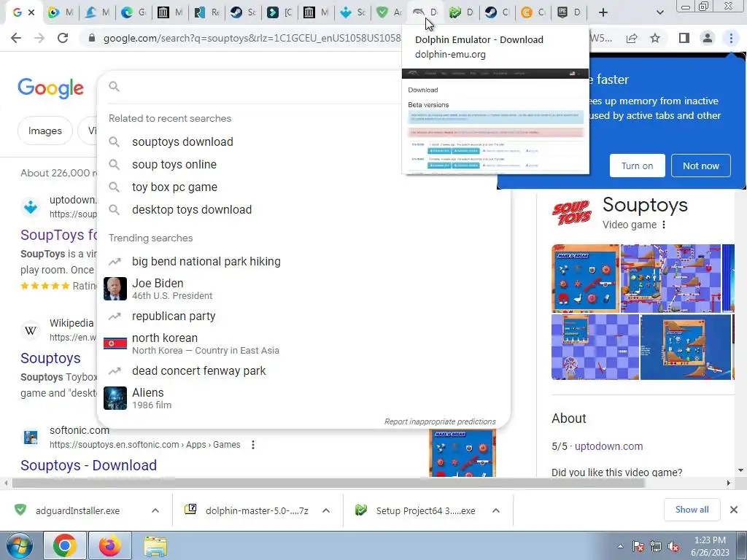Open the Wikipedia 'Souptoys' result link
This screenshot has width=747, height=560.
[x=50, y=358]
